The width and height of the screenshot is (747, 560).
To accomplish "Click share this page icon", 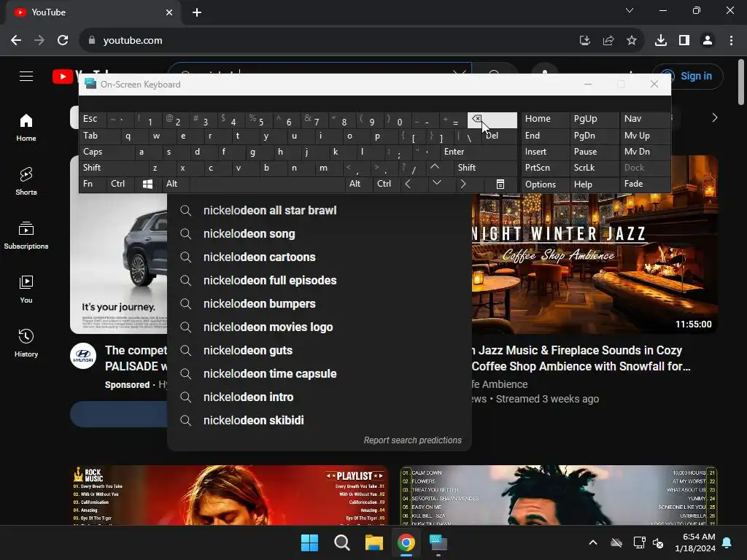I will [608, 41].
